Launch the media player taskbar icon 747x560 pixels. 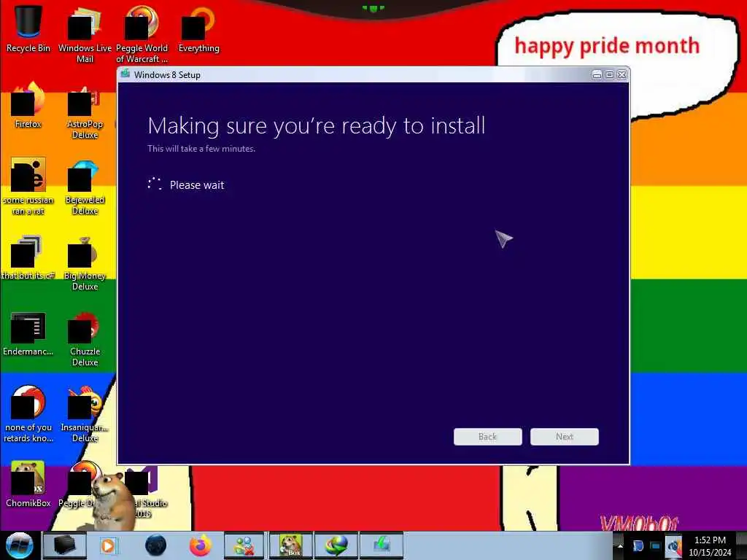(109, 545)
